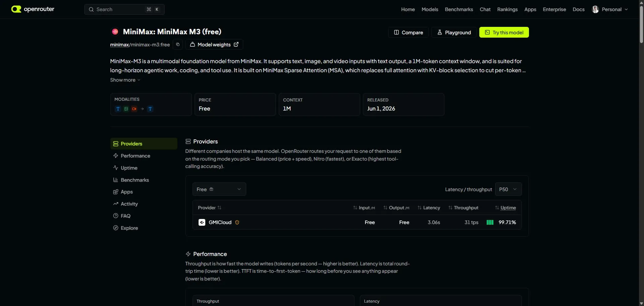Click the 1M context value

pos(287,108)
